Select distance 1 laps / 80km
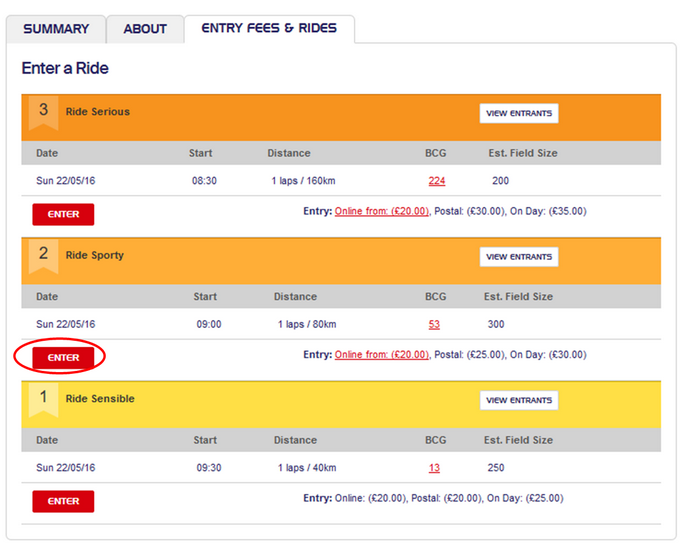Viewport: 683px width, 551px height. 307,325
